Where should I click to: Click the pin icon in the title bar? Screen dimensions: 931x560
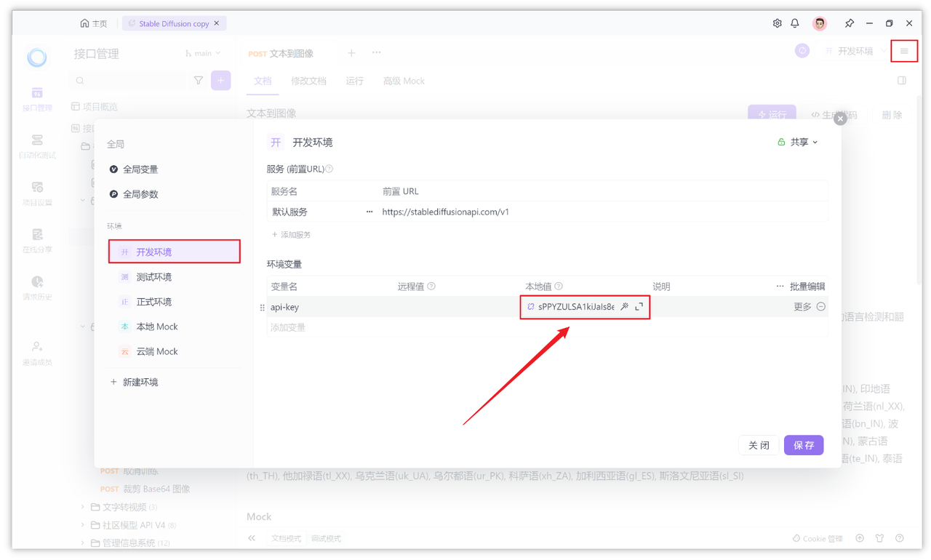coord(849,23)
